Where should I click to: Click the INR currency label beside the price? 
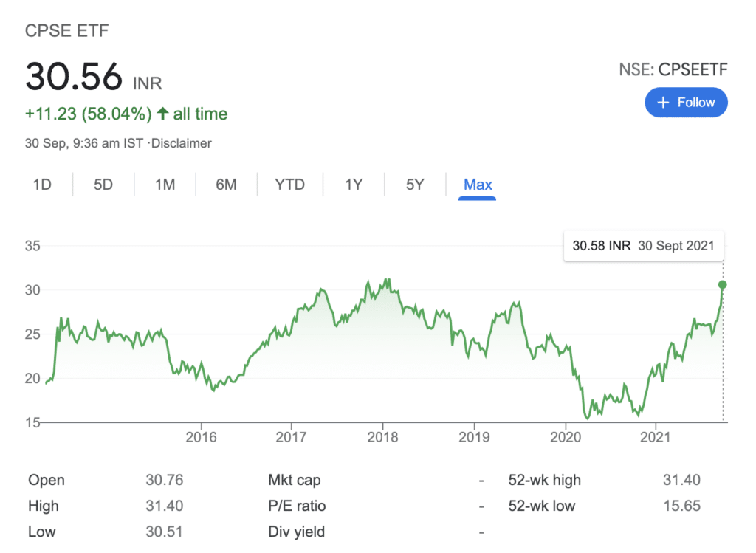tap(147, 83)
